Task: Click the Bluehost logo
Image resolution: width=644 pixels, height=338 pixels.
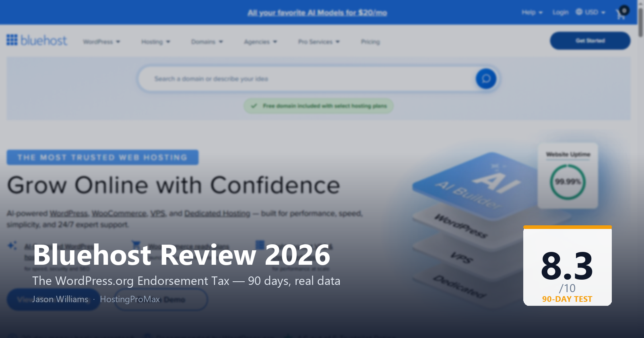Action: pyautogui.click(x=37, y=40)
